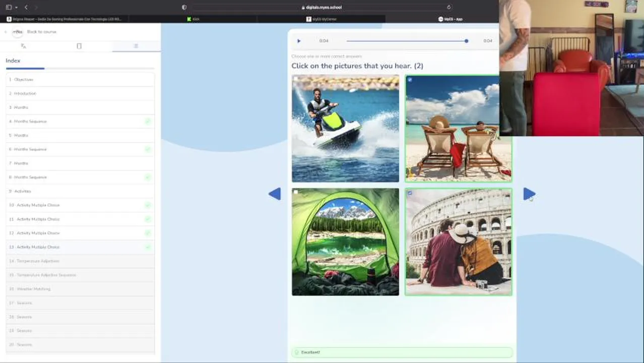Open index item 20 Seasons
Screen dimensions: 644x363
[80, 345]
